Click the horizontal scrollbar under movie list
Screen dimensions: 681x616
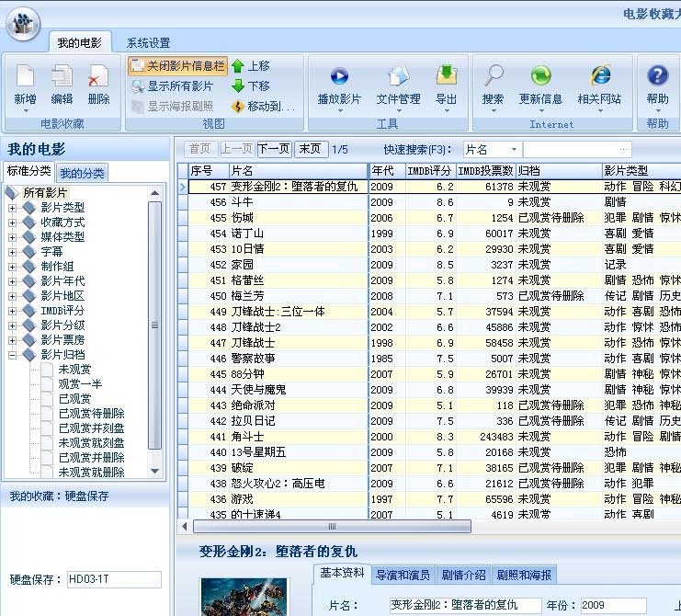331,527
